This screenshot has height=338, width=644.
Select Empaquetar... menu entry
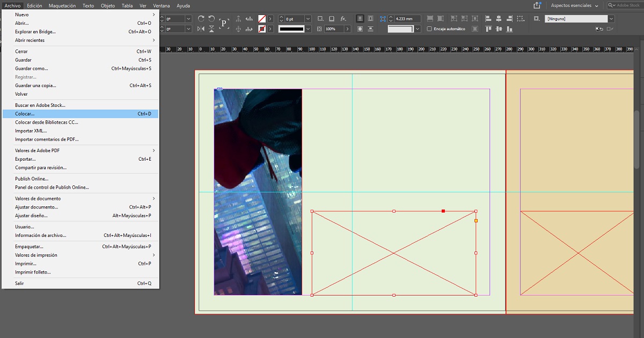80,247
